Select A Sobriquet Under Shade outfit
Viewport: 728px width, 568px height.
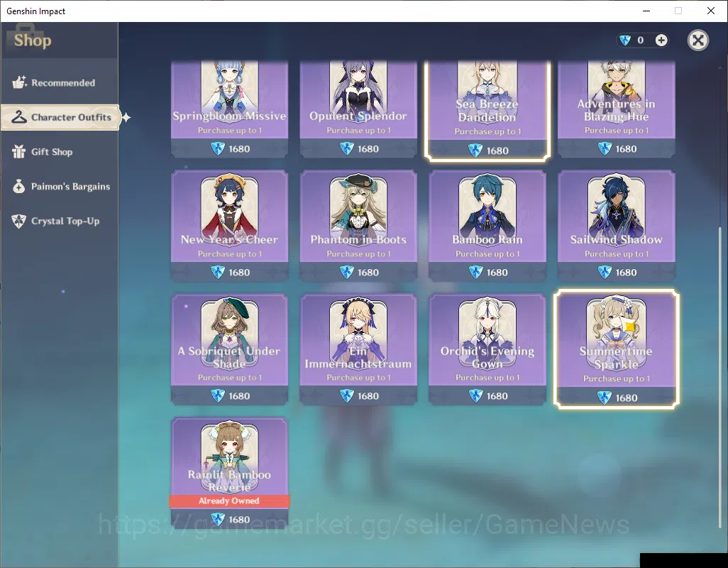(229, 349)
